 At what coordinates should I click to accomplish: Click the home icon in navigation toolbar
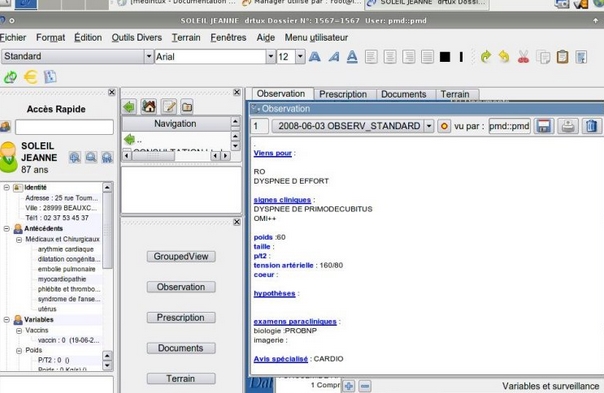coord(149,107)
